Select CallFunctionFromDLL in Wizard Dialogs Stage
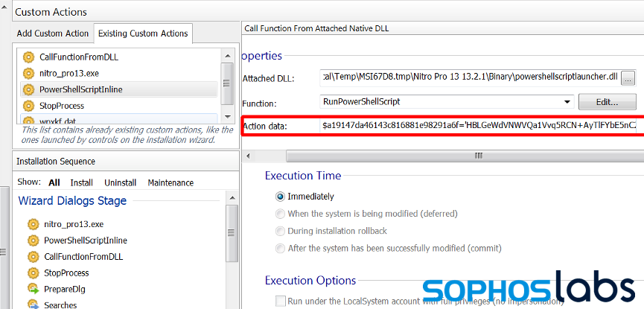Viewport: 644px width, 309px height. click(83, 257)
